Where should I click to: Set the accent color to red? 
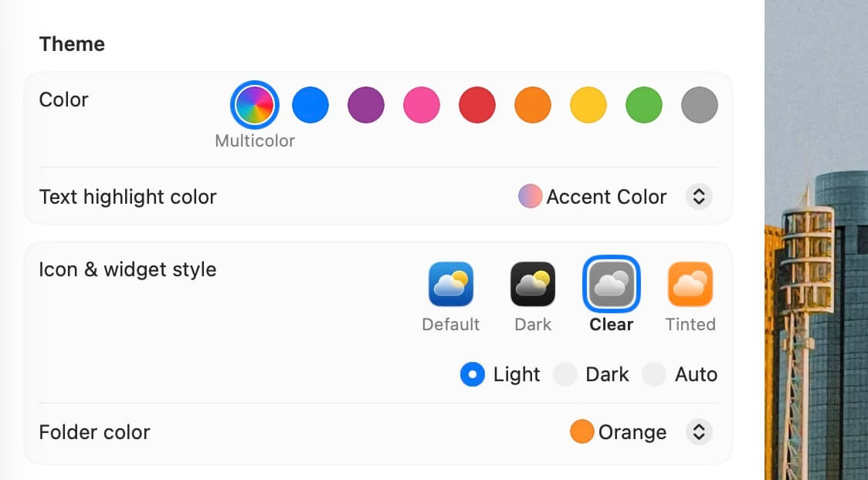tap(477, 105)
